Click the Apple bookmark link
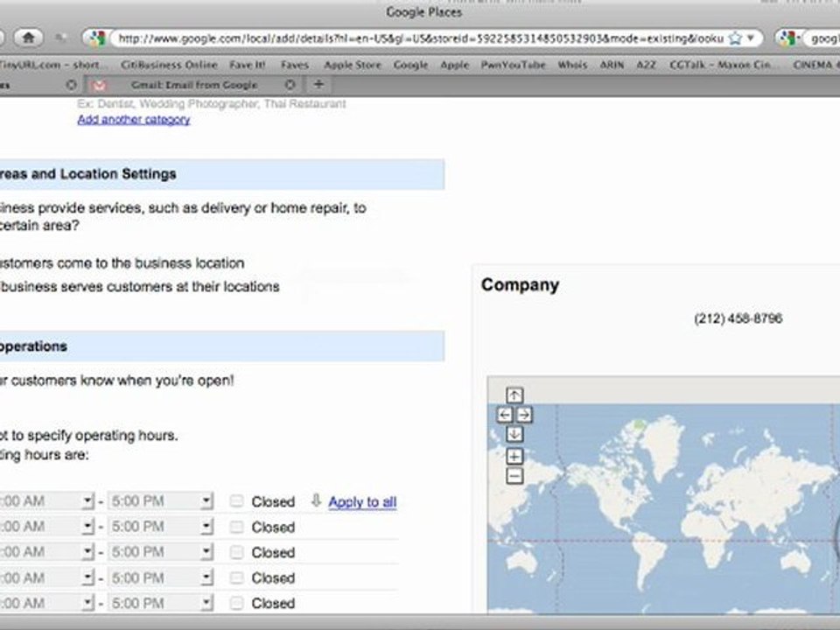This screenshot has height=630, width=840. pyautogui.click(x=454, y=65)
